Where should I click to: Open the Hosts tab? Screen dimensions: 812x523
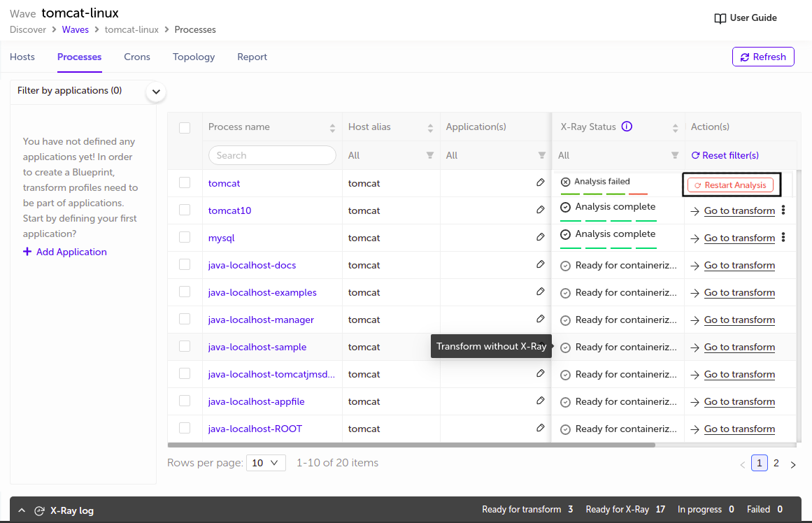point(22,57)
